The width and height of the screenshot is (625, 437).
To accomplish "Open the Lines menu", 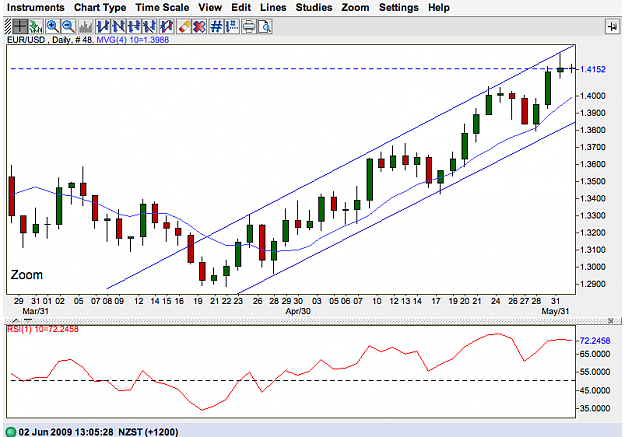I will 273,8.
